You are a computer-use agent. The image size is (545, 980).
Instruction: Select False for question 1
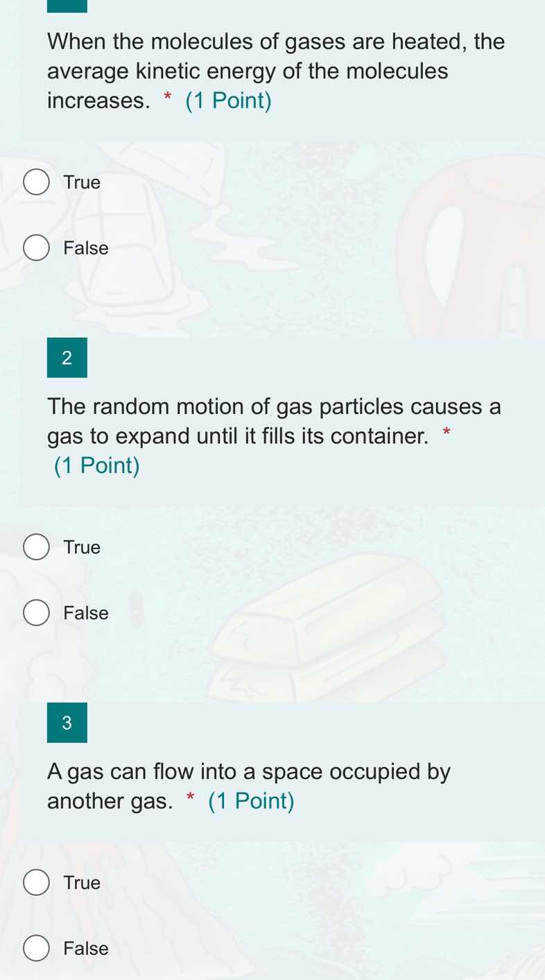click(x=36, y=248)
